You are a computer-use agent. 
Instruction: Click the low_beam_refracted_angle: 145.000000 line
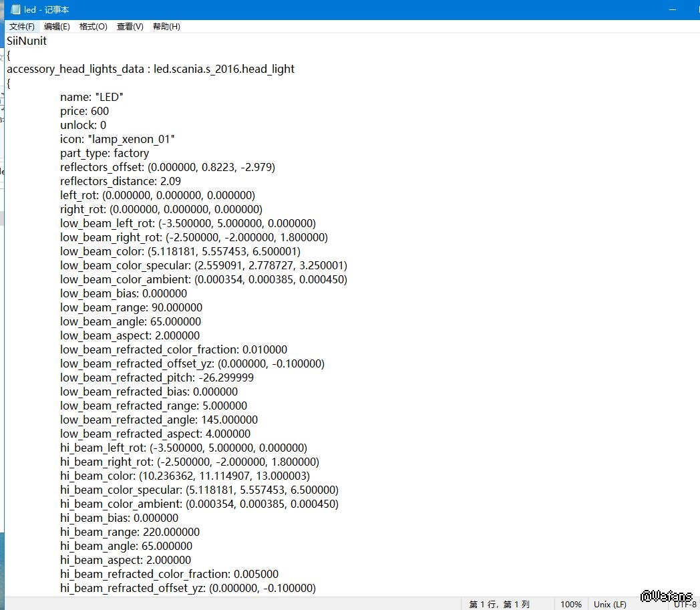coord(159,420)
